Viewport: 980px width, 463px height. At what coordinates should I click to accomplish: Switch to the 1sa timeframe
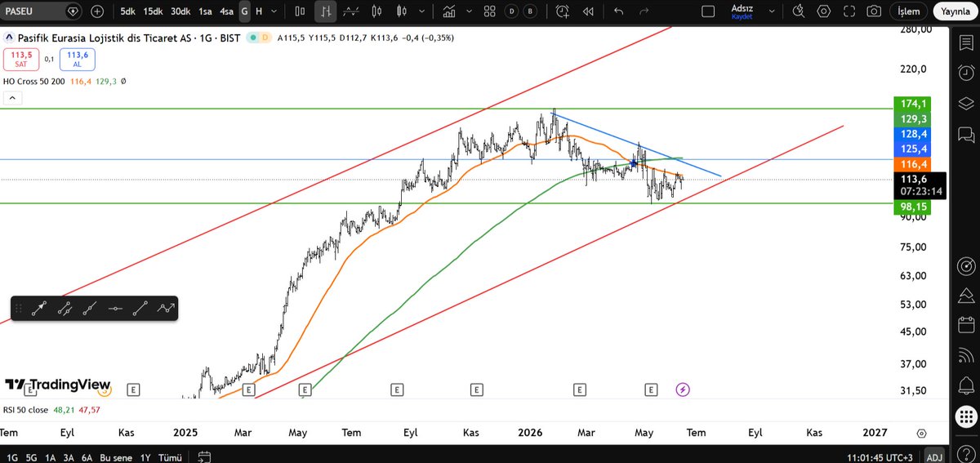(205, 11)
